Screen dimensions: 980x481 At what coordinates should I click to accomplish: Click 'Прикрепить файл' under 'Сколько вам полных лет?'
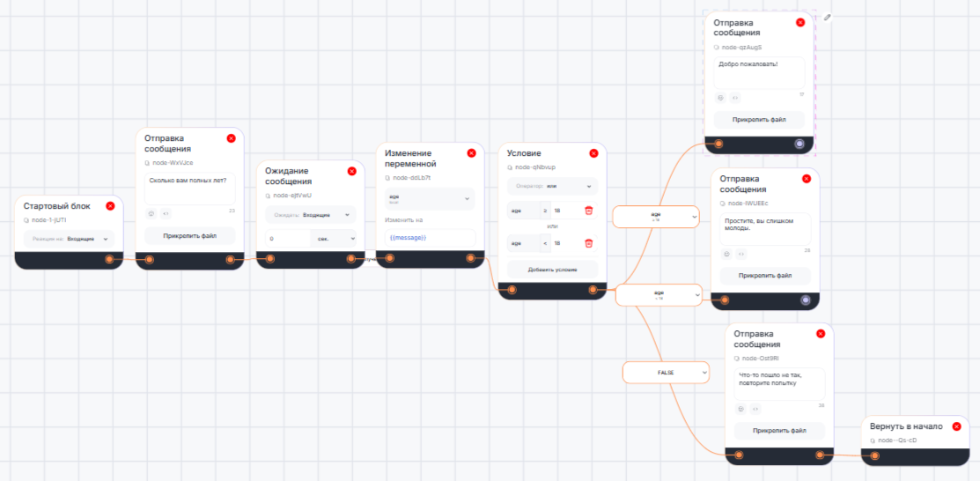click(x=189, y=236)
